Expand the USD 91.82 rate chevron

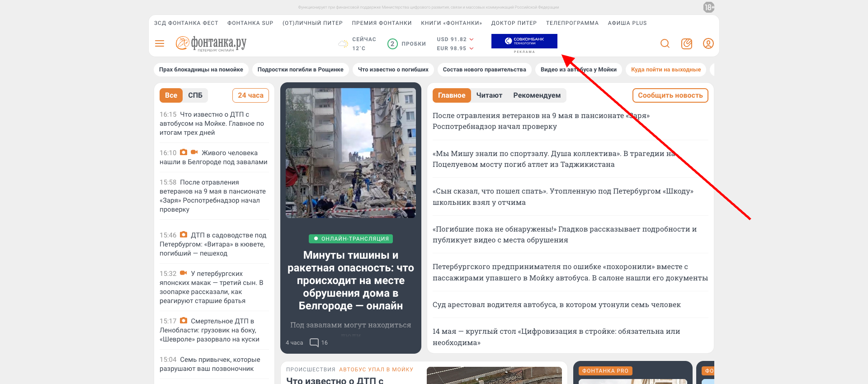[472, 39]
